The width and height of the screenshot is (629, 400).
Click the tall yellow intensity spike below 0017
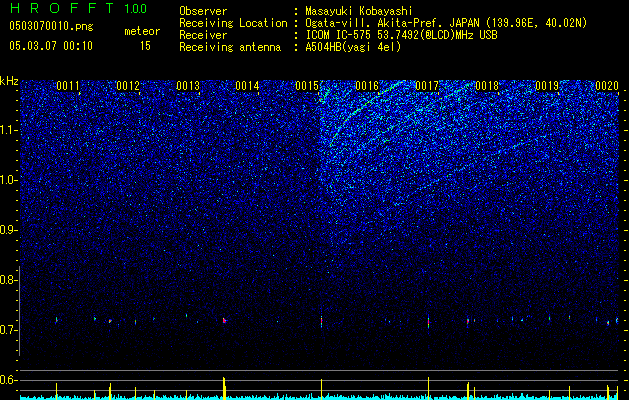pos(428,388)
